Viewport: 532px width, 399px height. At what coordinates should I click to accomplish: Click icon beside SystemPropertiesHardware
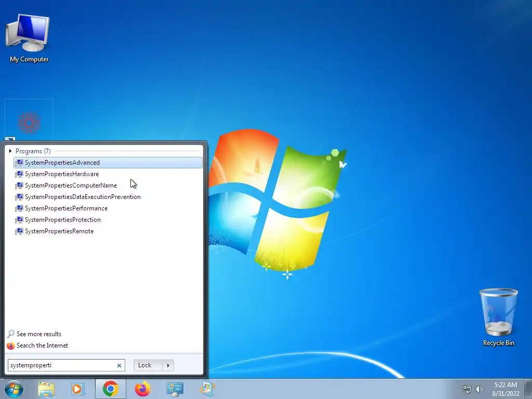point(19,174)
